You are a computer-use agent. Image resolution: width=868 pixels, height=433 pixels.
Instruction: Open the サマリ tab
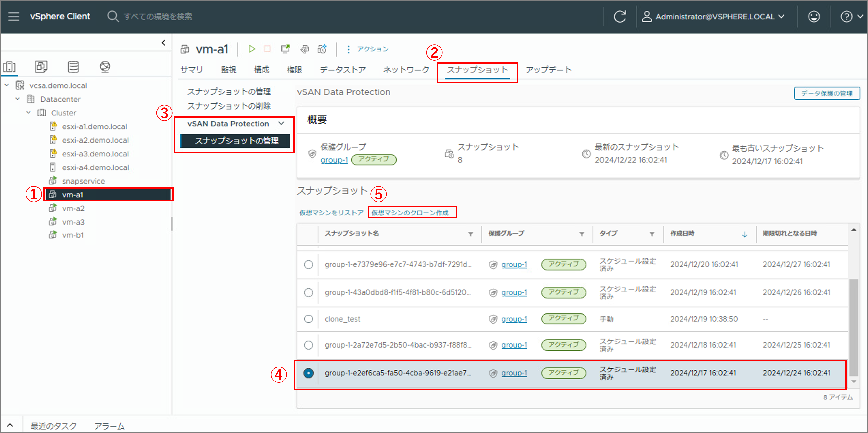coord(191,70)
